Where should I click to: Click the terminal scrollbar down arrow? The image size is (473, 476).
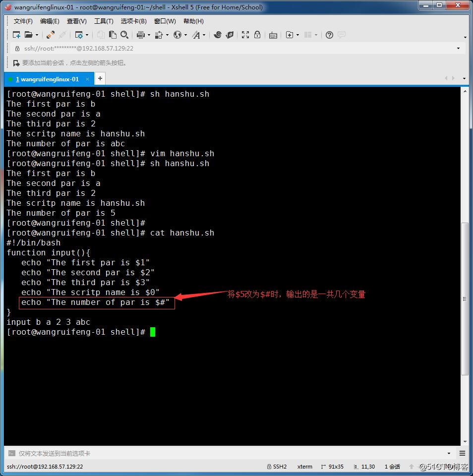[465, 442]
